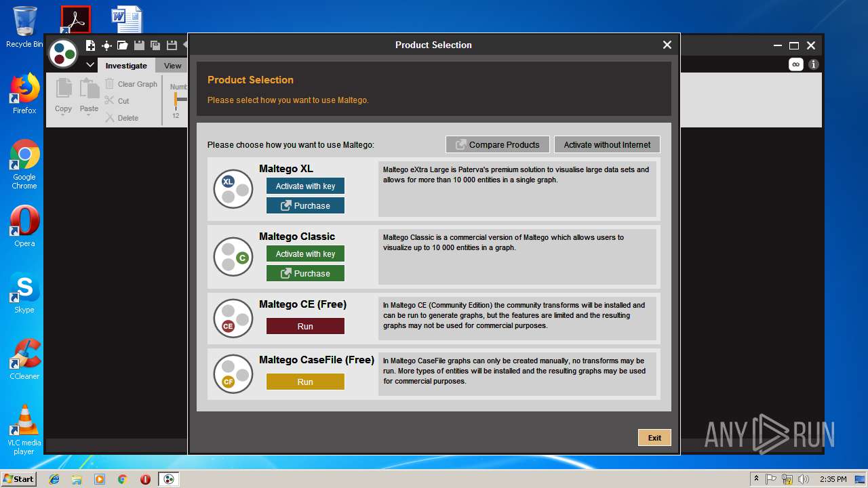868x488 pixels.
Task: Open VLC media player desktop shortcut
Action: [x=24, y=430]
